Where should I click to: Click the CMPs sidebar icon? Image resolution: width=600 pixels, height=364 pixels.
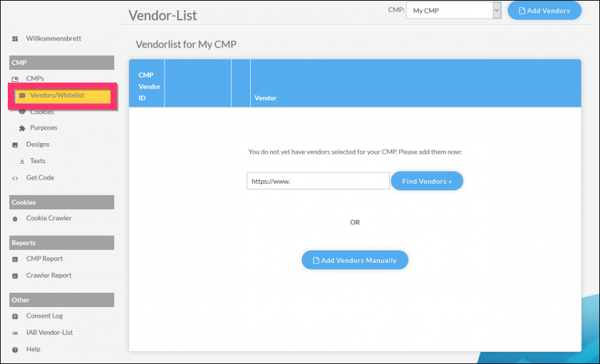click(x=15, y=79)
